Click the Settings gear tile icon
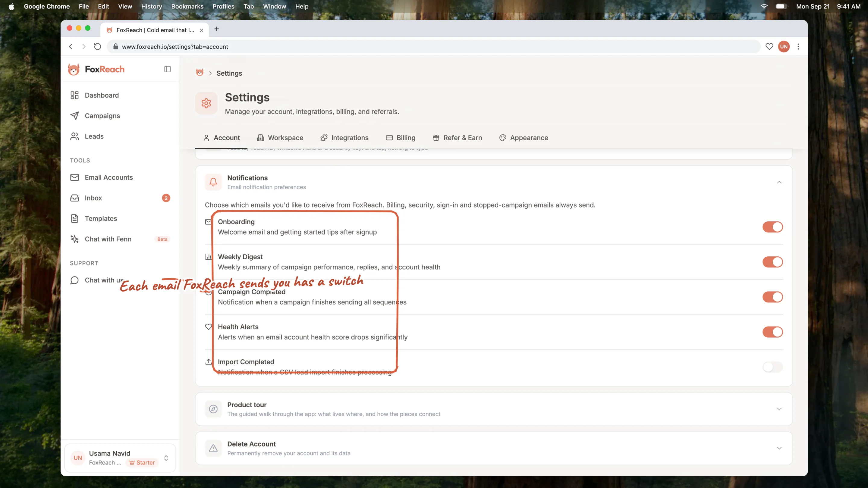Image resolution: width=868 pixels, height=488 pixels. point(206,103)
